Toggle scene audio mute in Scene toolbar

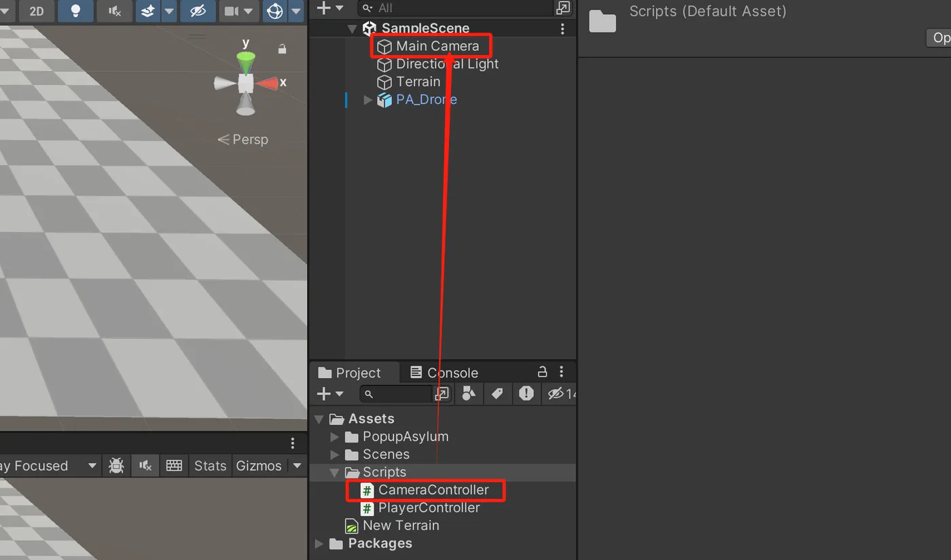[115, 11]
